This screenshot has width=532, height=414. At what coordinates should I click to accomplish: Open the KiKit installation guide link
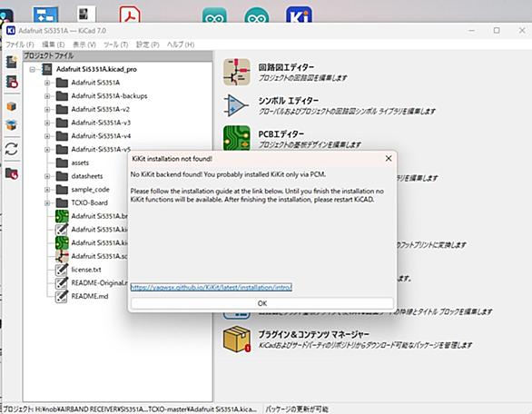tap(211, 288)
